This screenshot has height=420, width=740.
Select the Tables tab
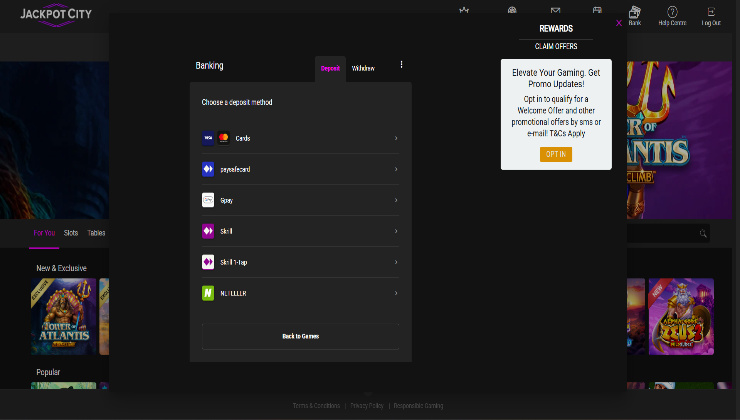(96, 233)
